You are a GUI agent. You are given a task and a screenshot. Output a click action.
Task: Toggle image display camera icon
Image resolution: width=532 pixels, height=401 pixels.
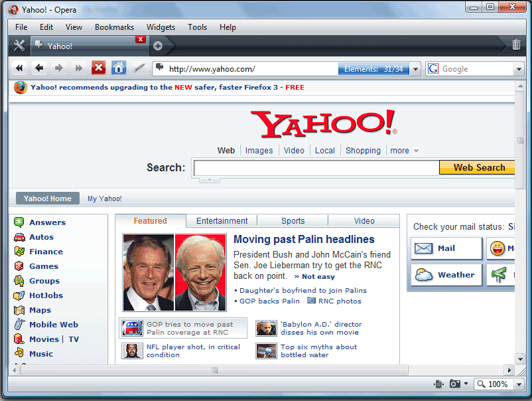[x=455, y=384]
